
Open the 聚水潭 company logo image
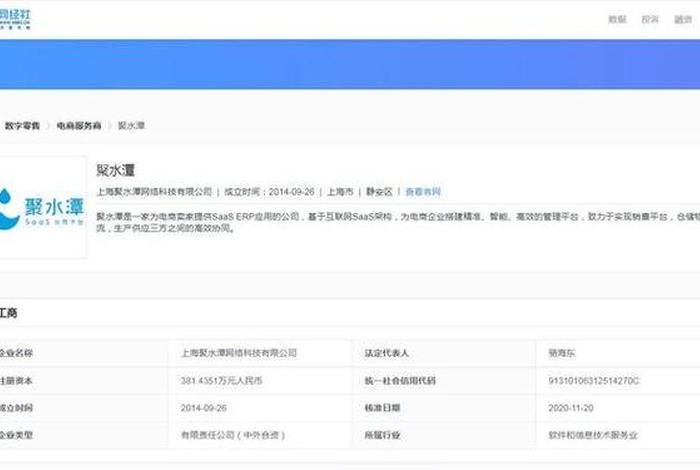point(42,207)
